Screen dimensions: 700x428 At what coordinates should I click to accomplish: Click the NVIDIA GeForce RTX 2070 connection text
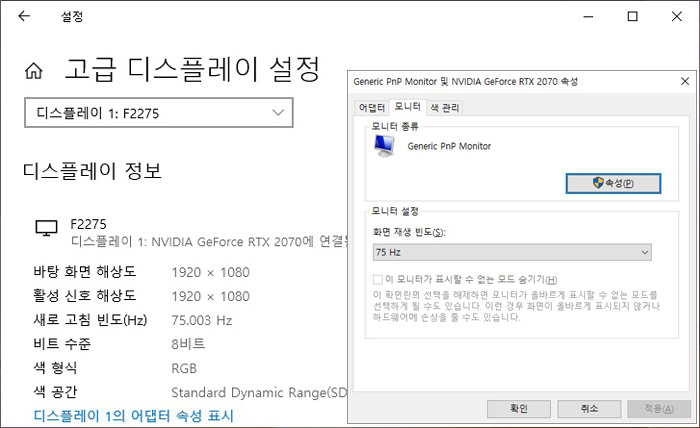point(209,242)
